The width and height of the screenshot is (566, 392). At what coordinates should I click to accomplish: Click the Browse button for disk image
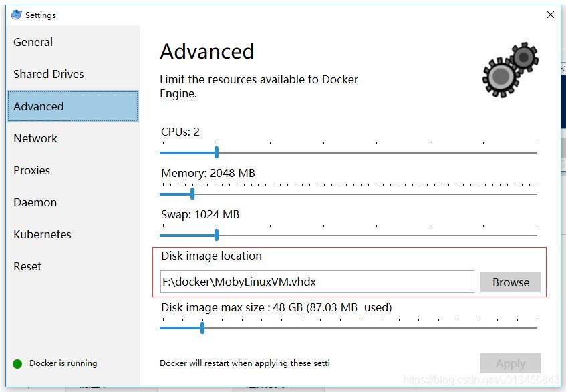510,282
